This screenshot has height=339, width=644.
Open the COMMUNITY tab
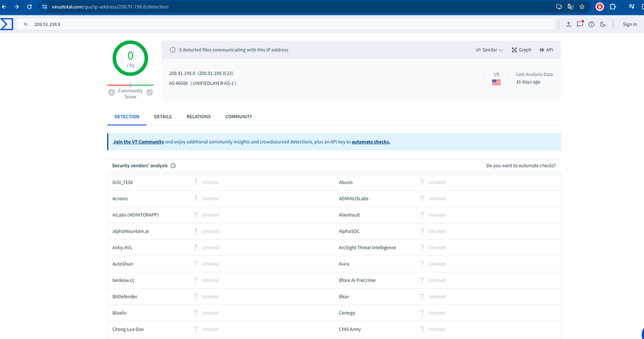[239, 117]
